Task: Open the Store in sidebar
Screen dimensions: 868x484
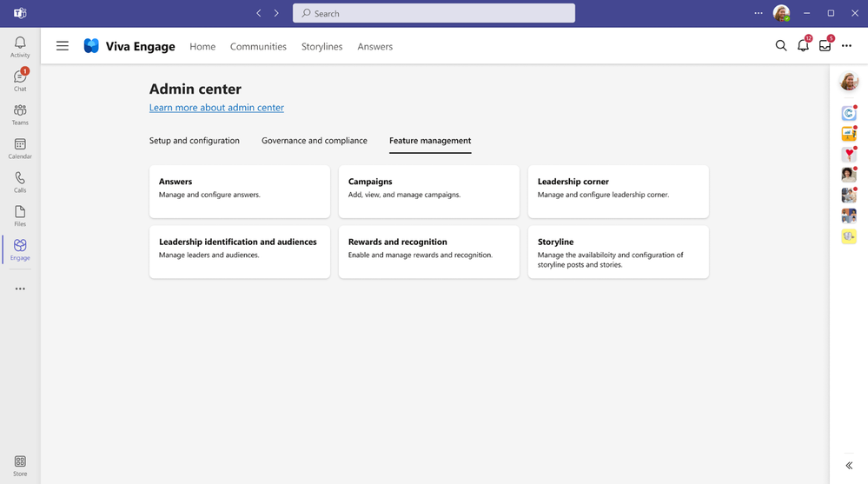Action: tap(20, 465)
